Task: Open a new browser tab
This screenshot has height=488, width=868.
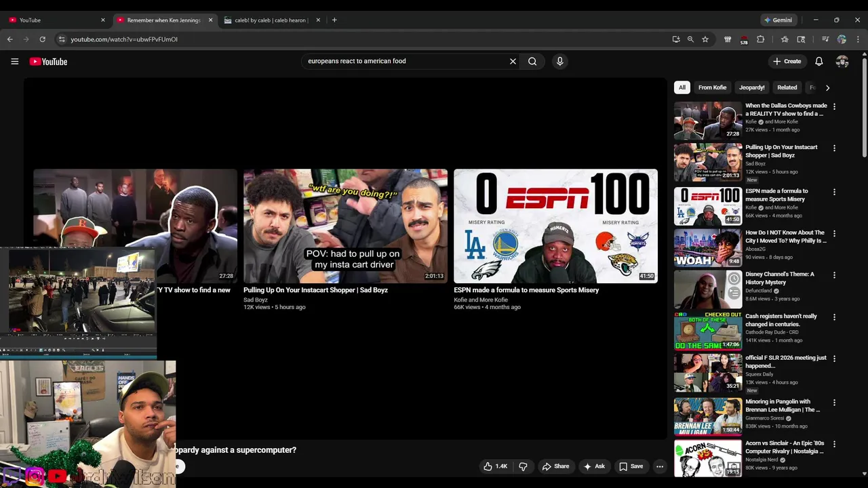Action: pos(334,20)
